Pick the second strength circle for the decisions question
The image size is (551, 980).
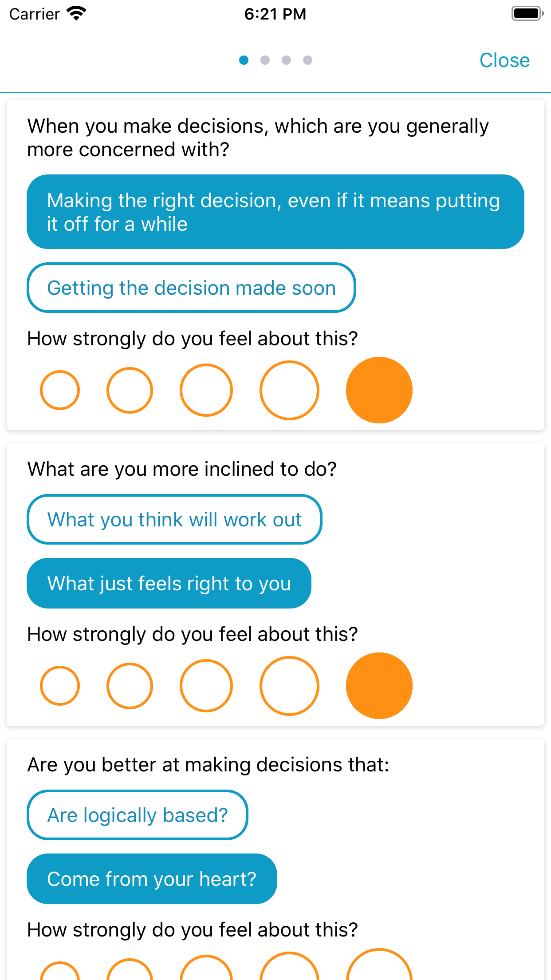click(x=130, y=390)
